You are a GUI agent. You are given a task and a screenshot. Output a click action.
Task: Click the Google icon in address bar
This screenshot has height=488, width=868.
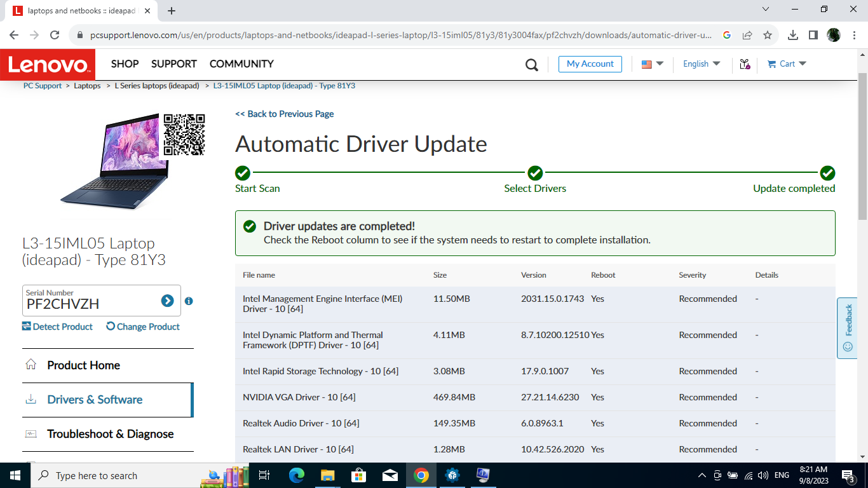tap(727, 35)
